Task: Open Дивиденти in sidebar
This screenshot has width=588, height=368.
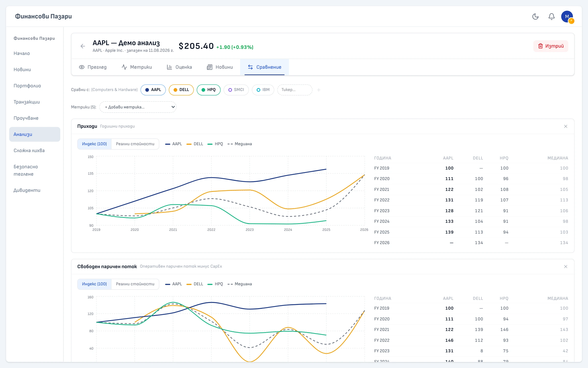Action: [35, 190]
